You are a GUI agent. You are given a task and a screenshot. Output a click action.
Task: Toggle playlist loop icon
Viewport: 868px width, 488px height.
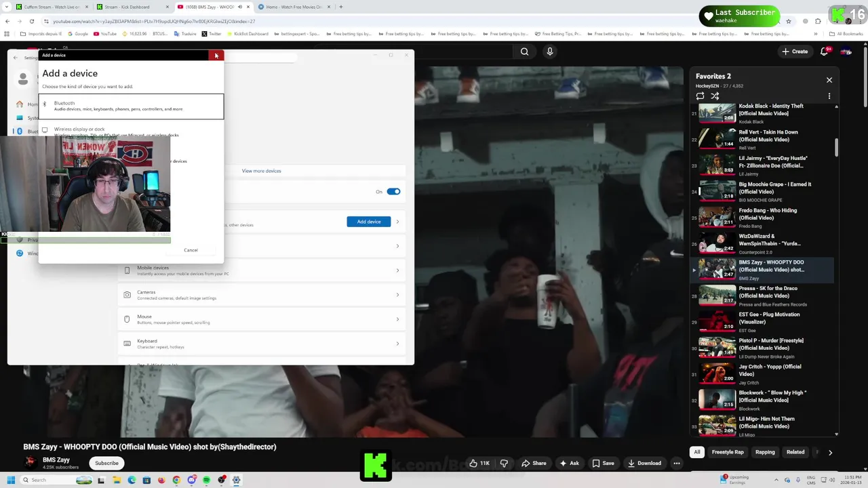[701, 96]
